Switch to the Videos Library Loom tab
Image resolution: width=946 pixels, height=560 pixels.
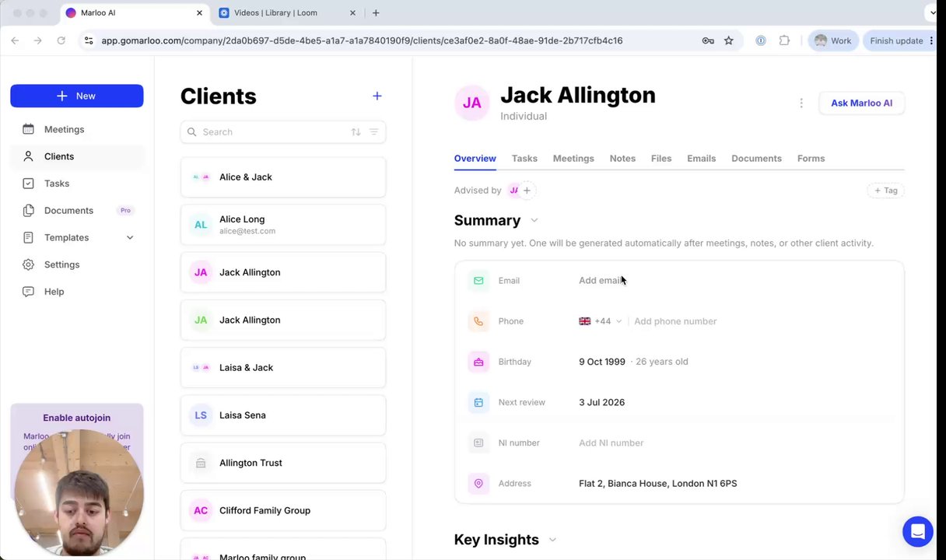click(286, 13)
